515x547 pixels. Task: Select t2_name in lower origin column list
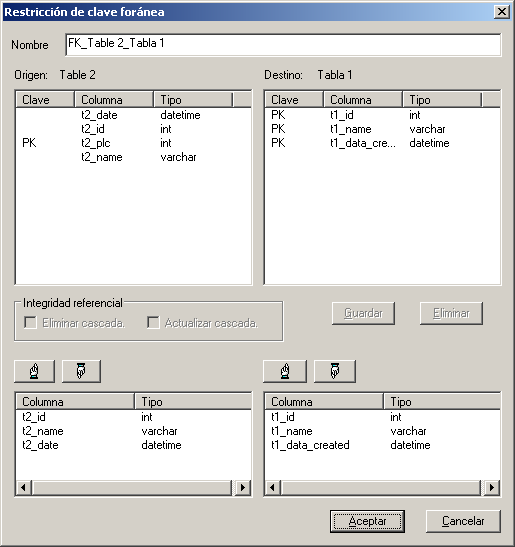pos(133,431)
